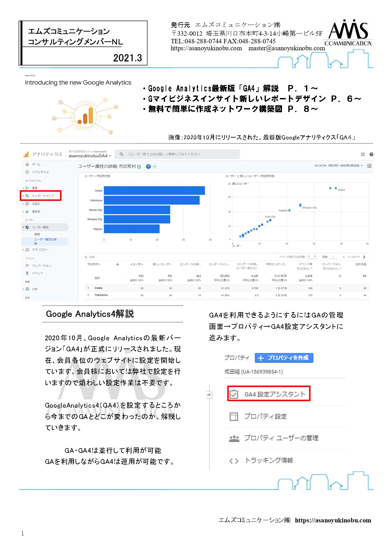Open リアルタイム clock icon in sidebar

(27, 172)
